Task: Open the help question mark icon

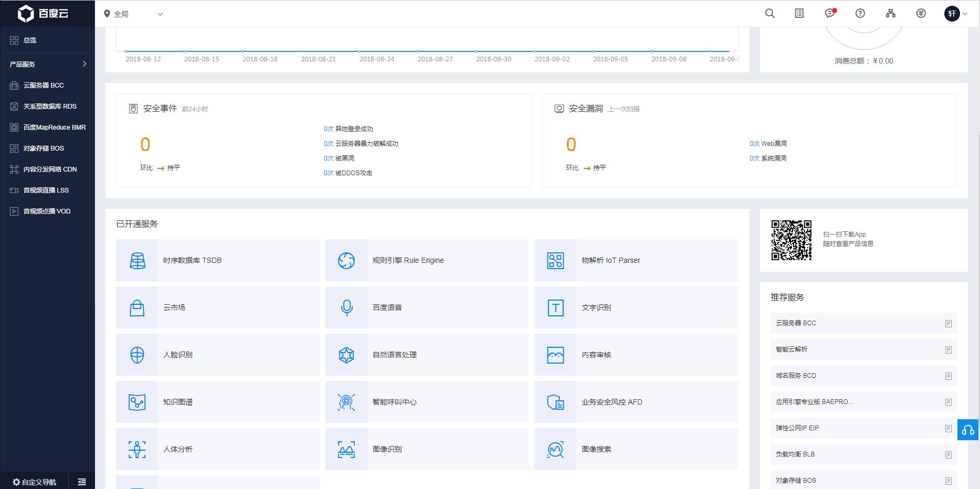Action: pos(860,14)
